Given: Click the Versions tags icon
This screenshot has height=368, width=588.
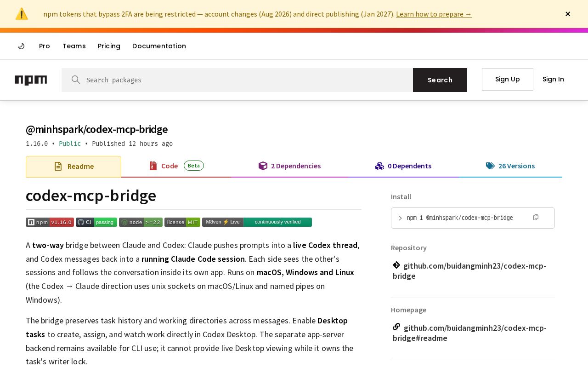Looking at the screenshot, I should coord(490,166).
